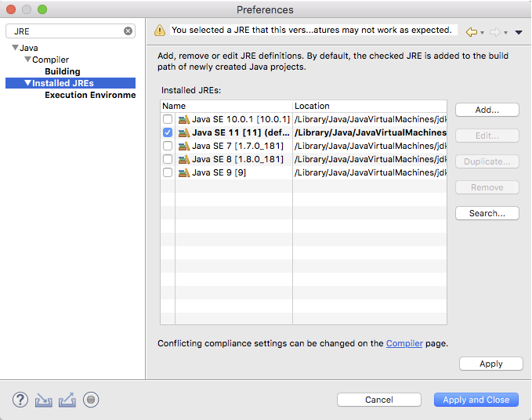
Task: Open the help icon
Action: [x=20, y=400]
